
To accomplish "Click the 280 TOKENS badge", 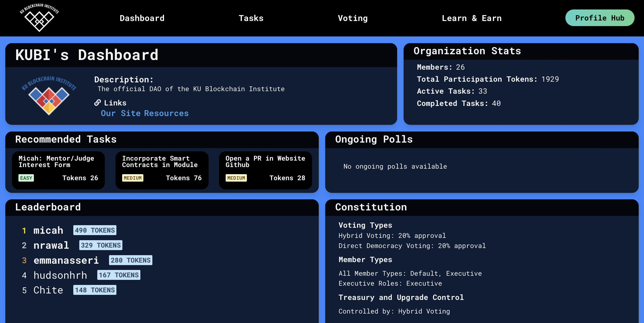I will click(130, 260).
